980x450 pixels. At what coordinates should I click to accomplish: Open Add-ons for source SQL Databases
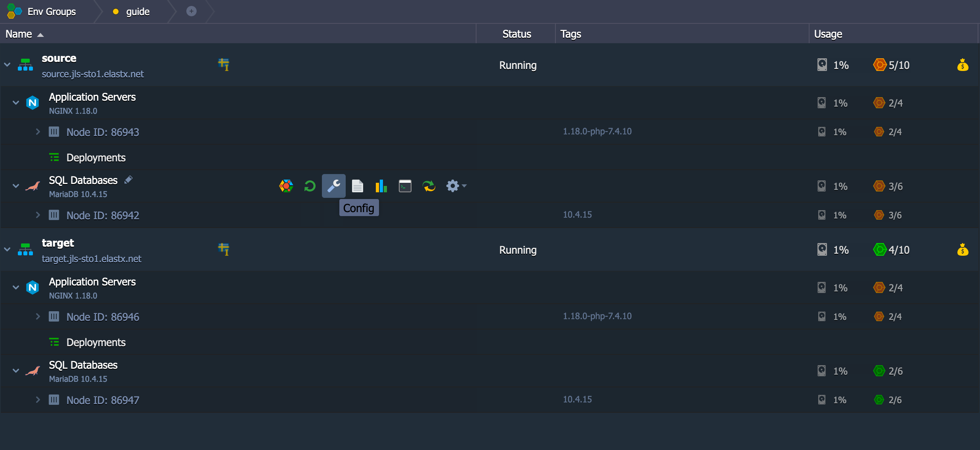286,186
